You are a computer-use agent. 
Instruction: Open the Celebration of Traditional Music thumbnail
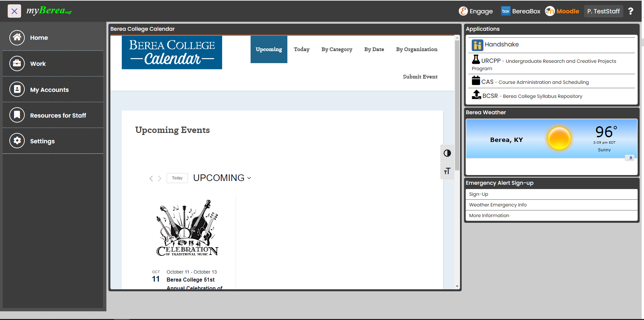point(187,228)
